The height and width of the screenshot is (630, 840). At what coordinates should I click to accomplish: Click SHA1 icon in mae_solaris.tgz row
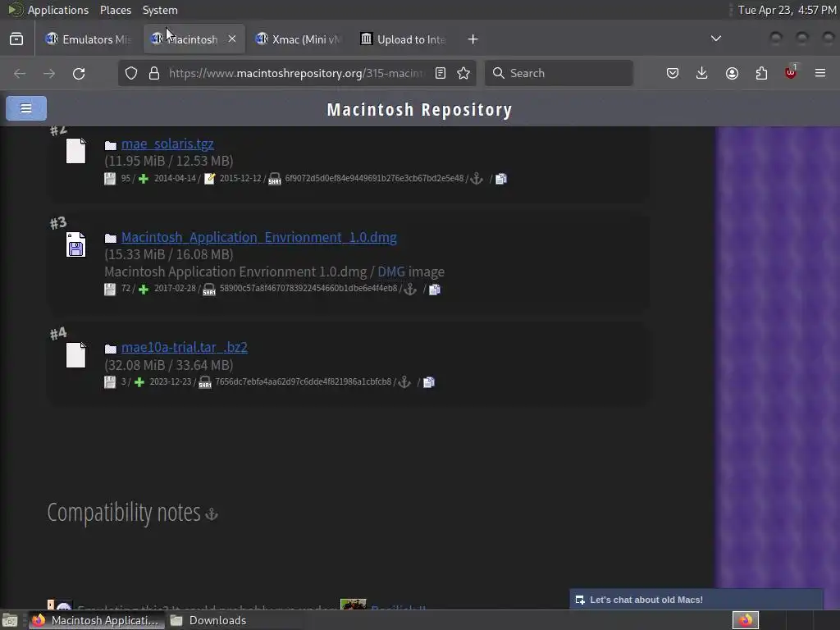point(274,179)
